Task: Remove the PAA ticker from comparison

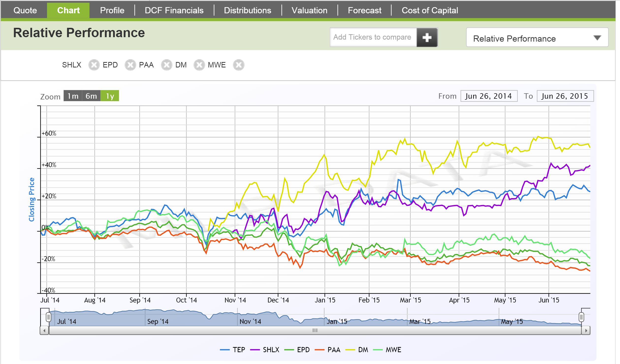Action: pyautogui.click(x=167, y=65)
